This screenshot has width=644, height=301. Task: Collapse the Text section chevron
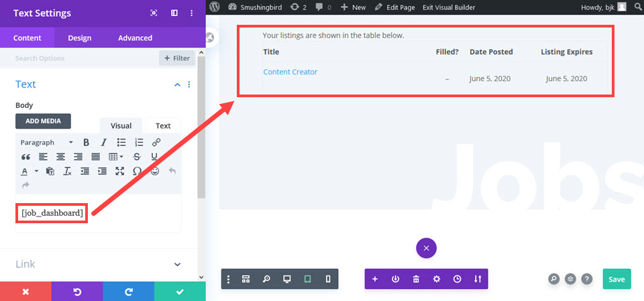177,84
